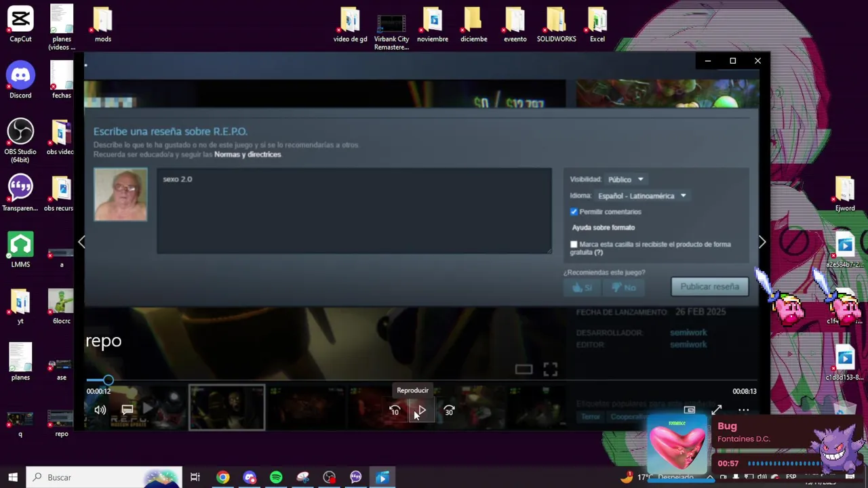The height and width of the screenshot is (488, 868).
Task: Open the Windows Start menu
Action: [x=13, y=477]
